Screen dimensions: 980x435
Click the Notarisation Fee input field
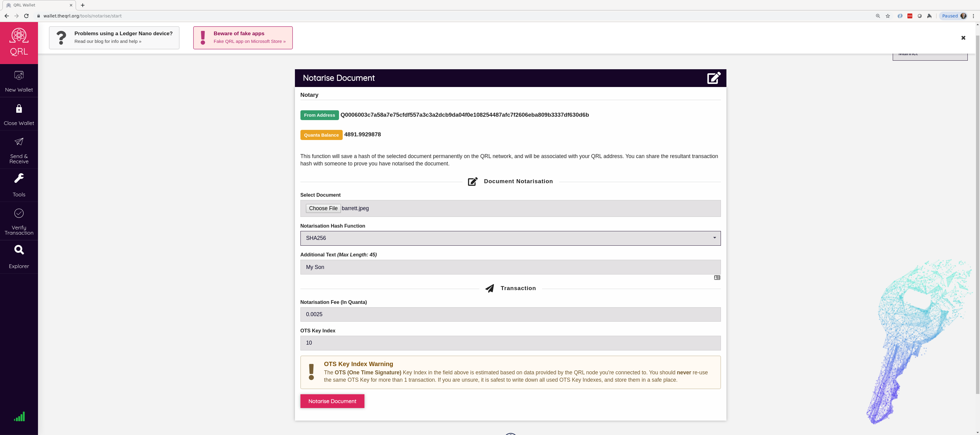pyautogui.click(x=510, y=314)
